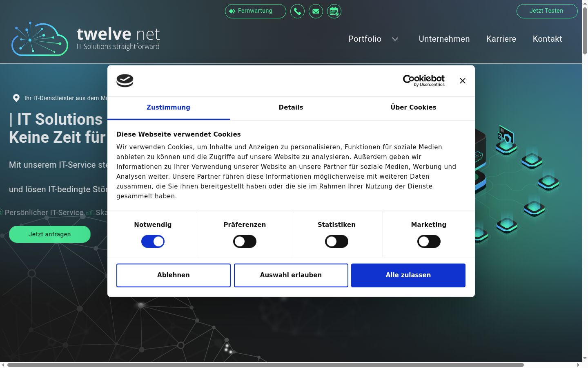588x368 pixels.
Task: Enable the Präferenzen cookie switch
Action: pyautogui.click(x=245, y=242)
